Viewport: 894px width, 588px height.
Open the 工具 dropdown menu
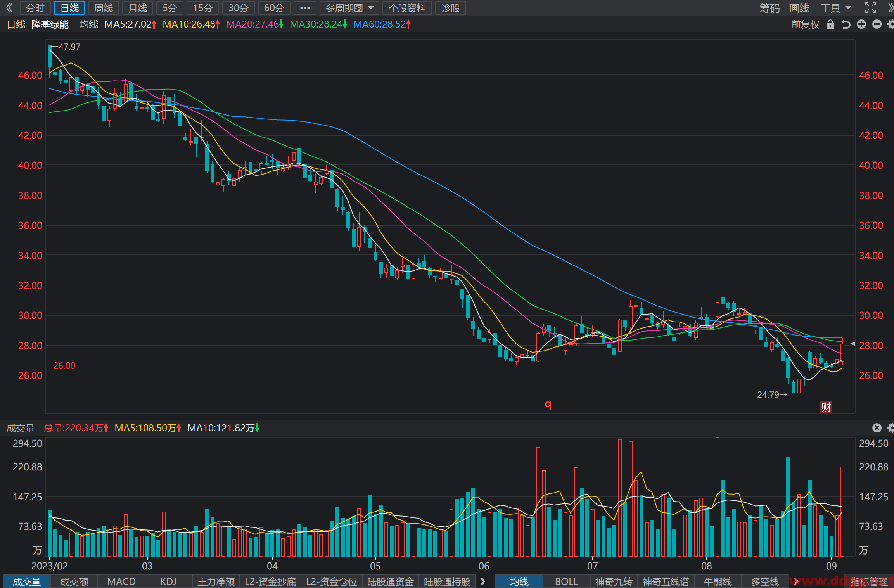(835, 8)
